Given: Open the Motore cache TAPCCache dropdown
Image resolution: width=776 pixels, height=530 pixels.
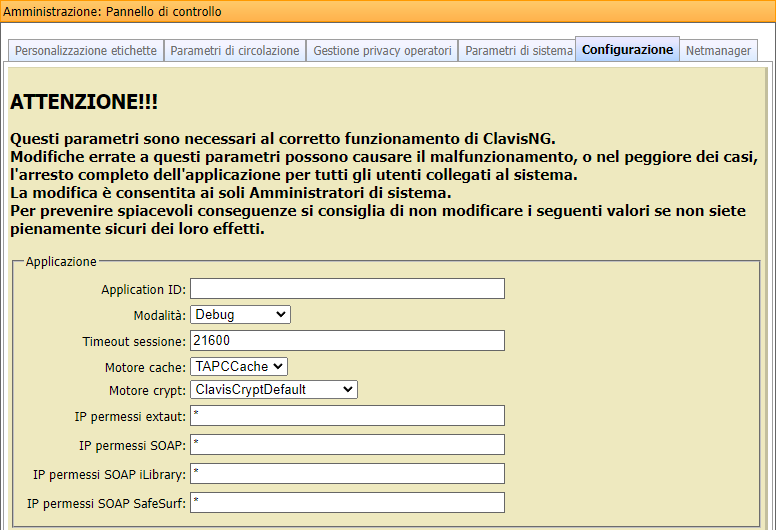Looking at the screenshot, I should pyautogui.click(x=239, y=367).
